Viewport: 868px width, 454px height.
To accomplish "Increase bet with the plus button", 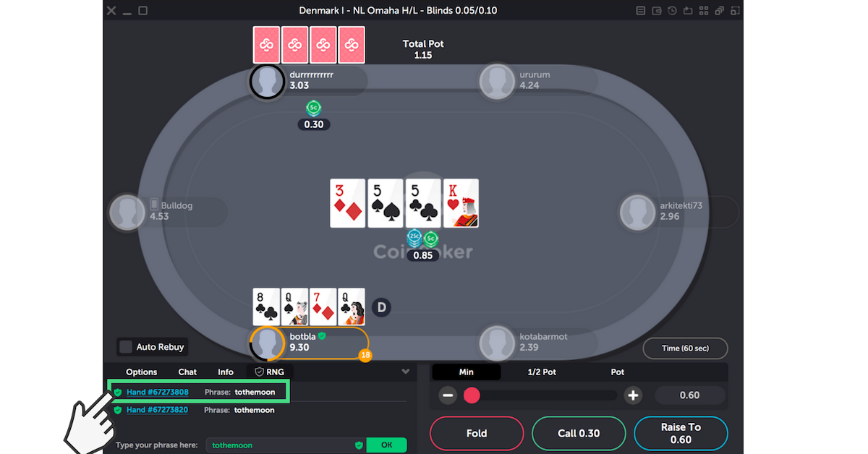I will (634, 395).
